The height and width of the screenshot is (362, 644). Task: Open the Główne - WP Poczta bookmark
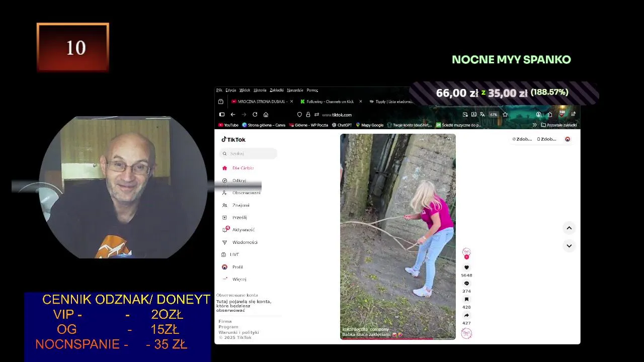click(x=308, y=125)
